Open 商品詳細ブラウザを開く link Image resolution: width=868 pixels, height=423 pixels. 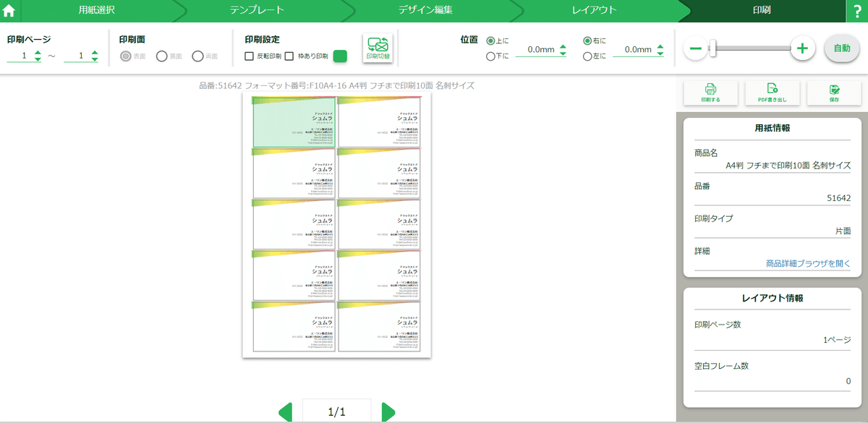click(x=808, y=263)
